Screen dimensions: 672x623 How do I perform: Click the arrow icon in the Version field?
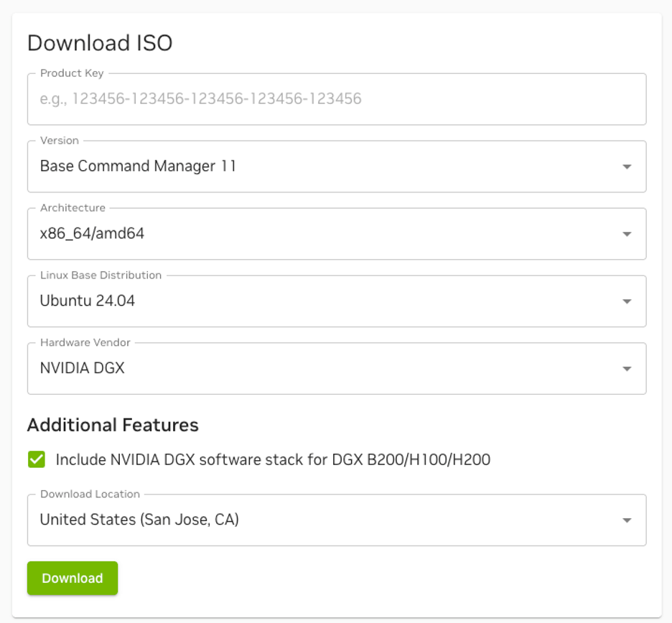point(627,167)
